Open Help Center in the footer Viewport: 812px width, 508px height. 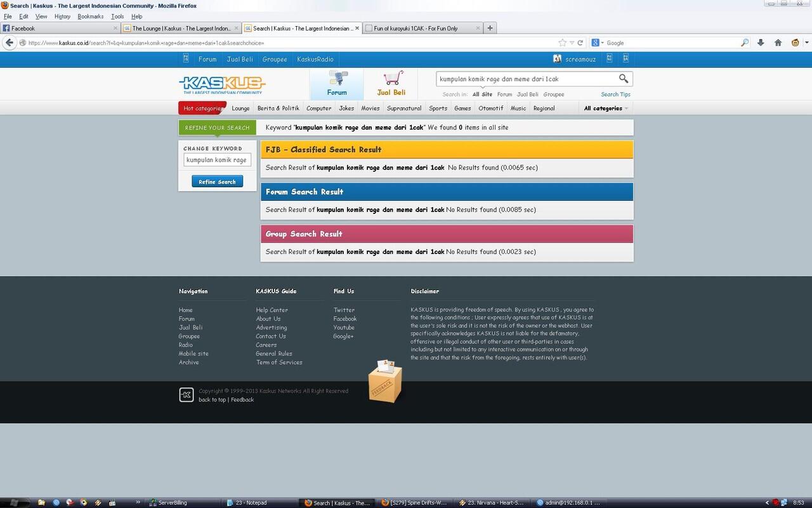(272, 310)
